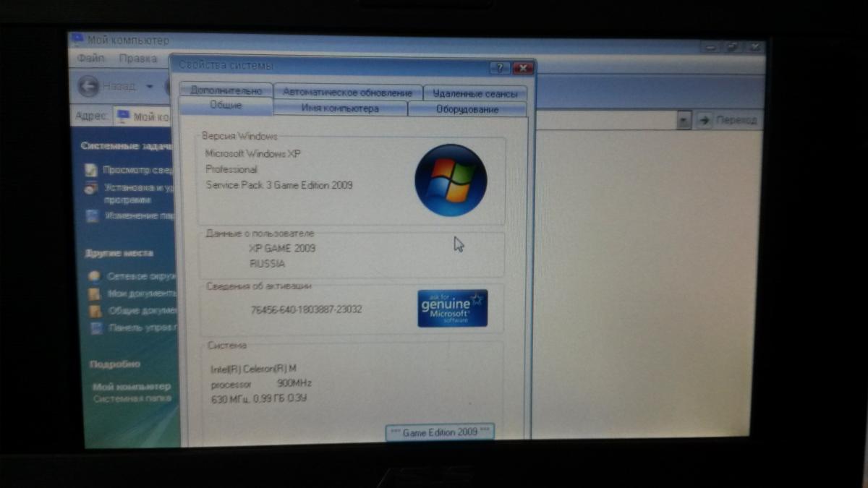868x488 pixels.
Task: Click the Service Pack 3 Game Edition 2009 line
Action: coord(279,185)
